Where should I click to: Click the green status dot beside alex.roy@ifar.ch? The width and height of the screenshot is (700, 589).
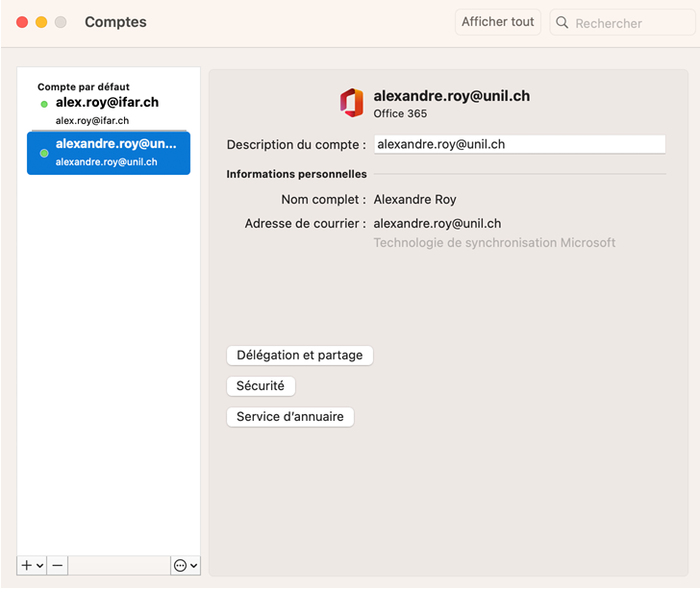[x=44, y=104]
